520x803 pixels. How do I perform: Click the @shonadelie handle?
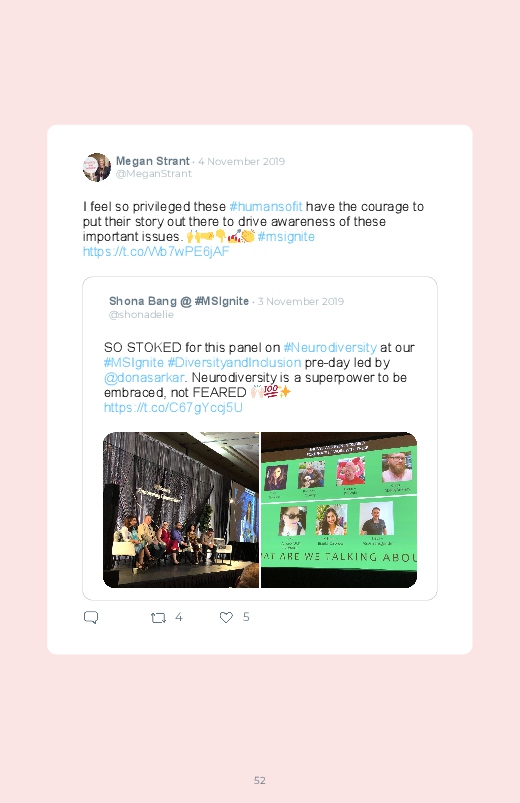pos(141,314)
